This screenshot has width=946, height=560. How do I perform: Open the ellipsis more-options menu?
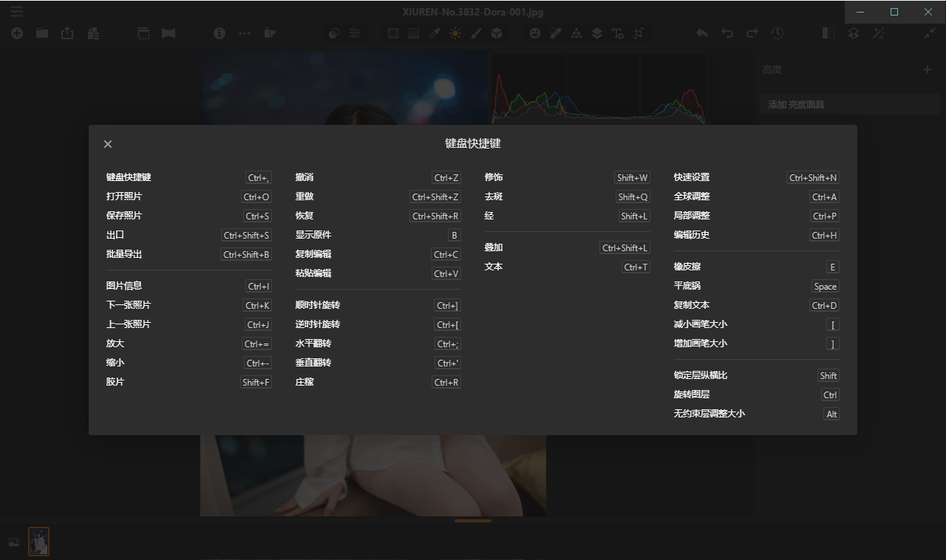(243, 33)
